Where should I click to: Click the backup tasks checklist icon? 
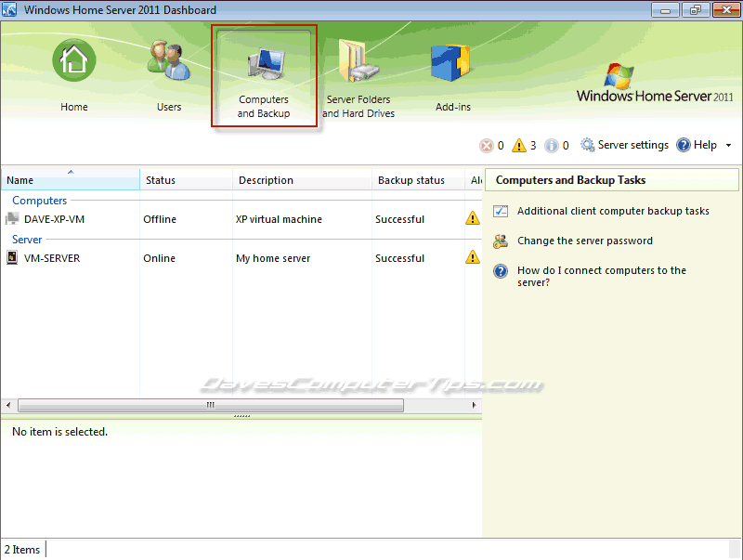tap(501, 211)
